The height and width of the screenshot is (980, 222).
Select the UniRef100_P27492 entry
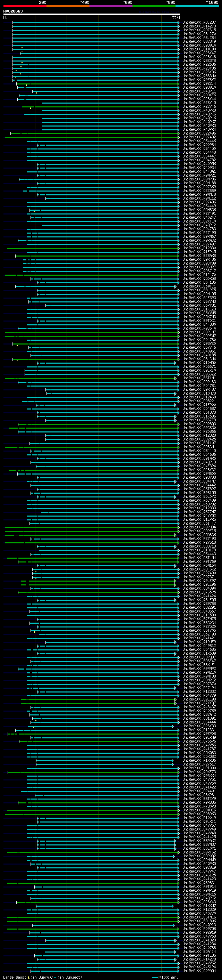tap(199, 137)
